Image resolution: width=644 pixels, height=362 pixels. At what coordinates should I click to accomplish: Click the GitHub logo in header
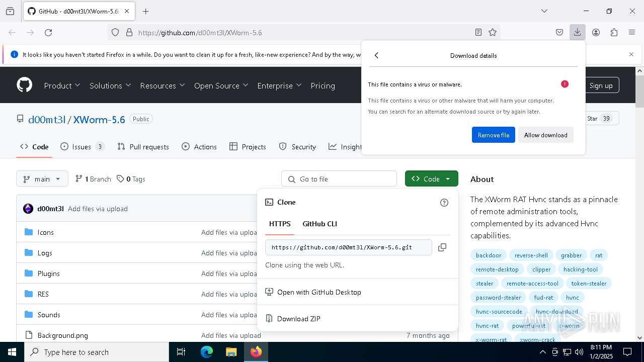(x=24, y=85)
